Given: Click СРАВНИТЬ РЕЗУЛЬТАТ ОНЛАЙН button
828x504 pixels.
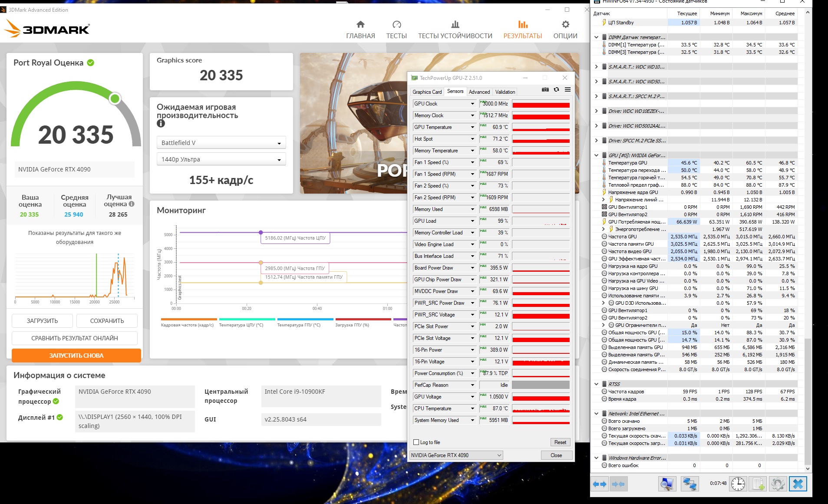Looking at the screenshot, I should coord(75,338).
